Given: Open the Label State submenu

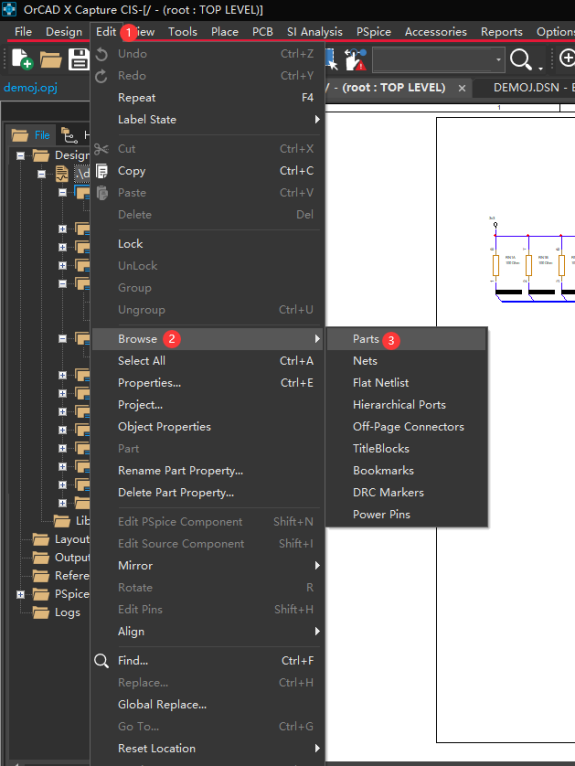Looking at the screenshot, I should click(208, 120).
